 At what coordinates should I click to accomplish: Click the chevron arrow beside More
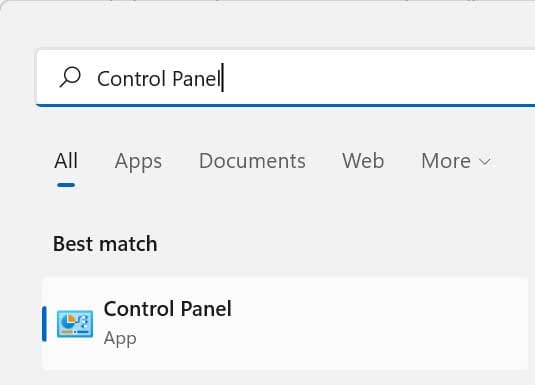[x=485, y=161]
